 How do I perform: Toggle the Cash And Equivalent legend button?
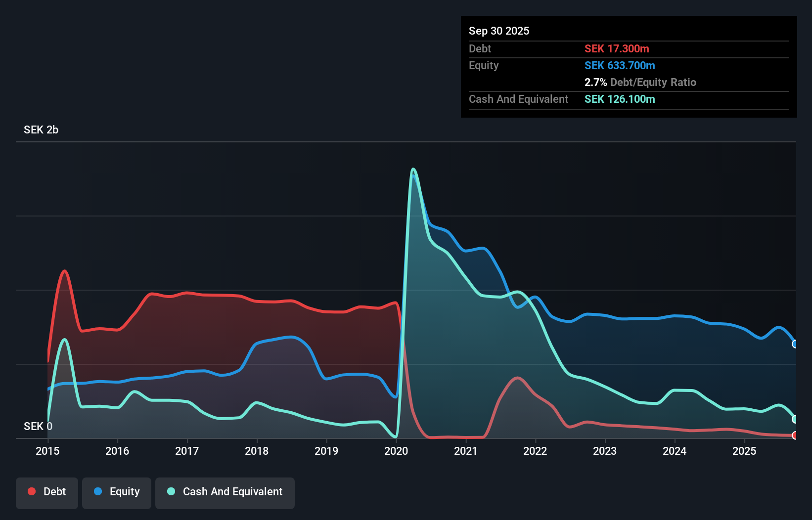225,493
